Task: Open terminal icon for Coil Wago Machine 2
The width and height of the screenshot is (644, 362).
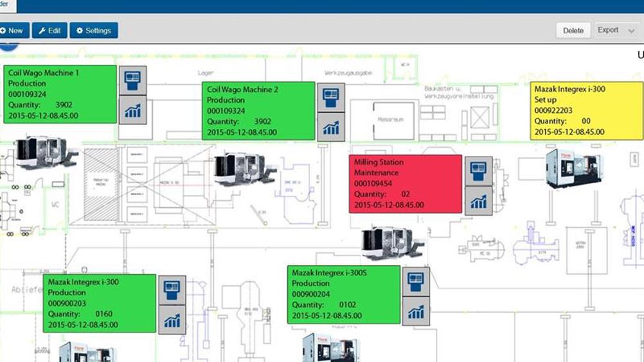Action: (x=331, y=98)
